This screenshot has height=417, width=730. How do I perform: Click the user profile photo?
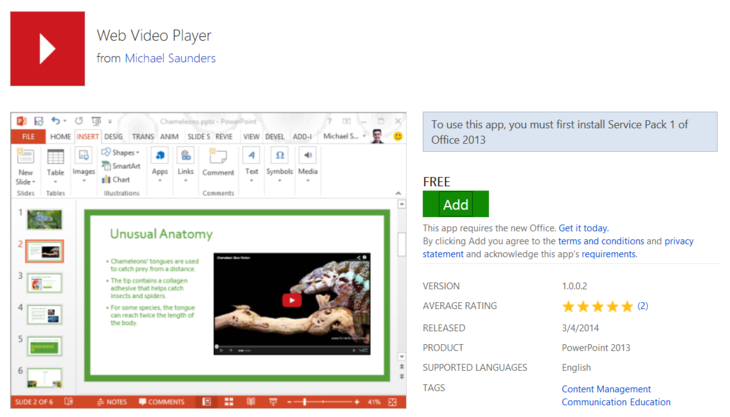coord(378,136)
